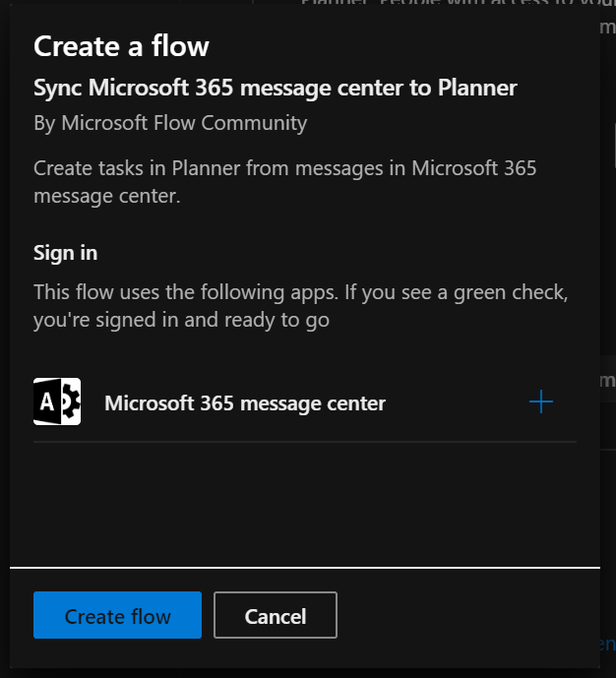This screenshot has height=678, width=616.
Task: Click the word "Planner" in the flow title
Action: pos(479,88)
